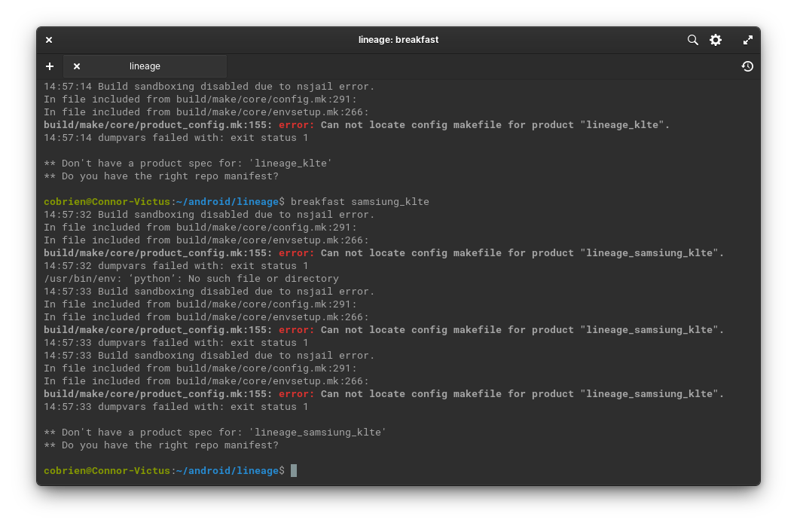Click the '14:57:14 dumpvars failed' line
The height and width of the screenshot is (532, 797).
click(176, 138)
